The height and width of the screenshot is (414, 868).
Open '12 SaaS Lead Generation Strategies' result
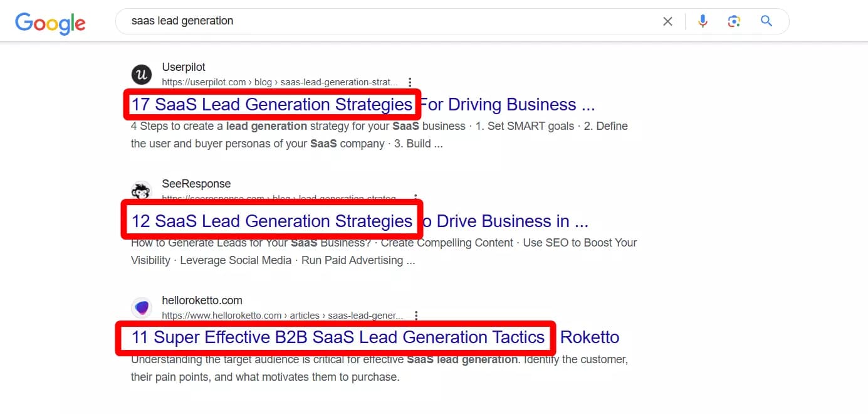click(360, 221)
